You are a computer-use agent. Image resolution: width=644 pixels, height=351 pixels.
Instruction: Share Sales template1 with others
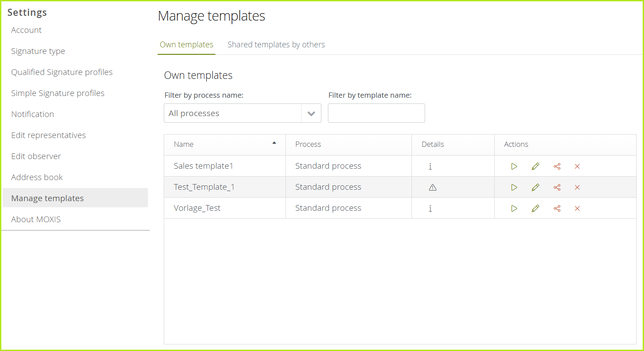[556, 166]
